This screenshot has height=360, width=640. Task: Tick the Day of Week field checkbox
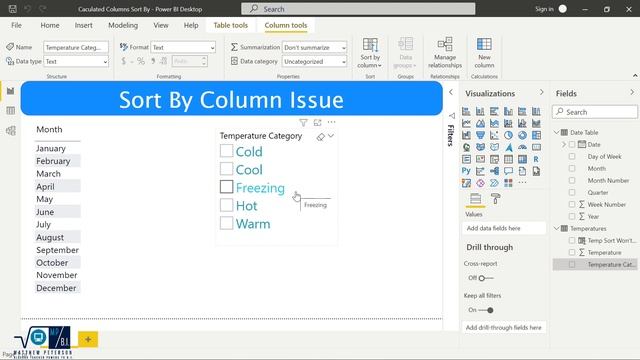pyautogui.click(x=572, y=156)
